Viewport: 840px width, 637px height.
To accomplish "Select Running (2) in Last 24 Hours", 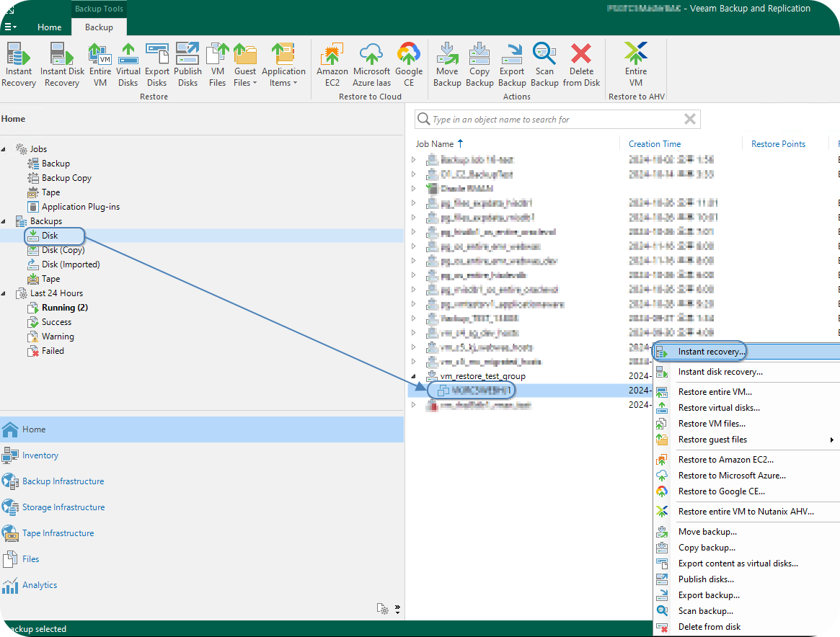I will tap(64, 308).
